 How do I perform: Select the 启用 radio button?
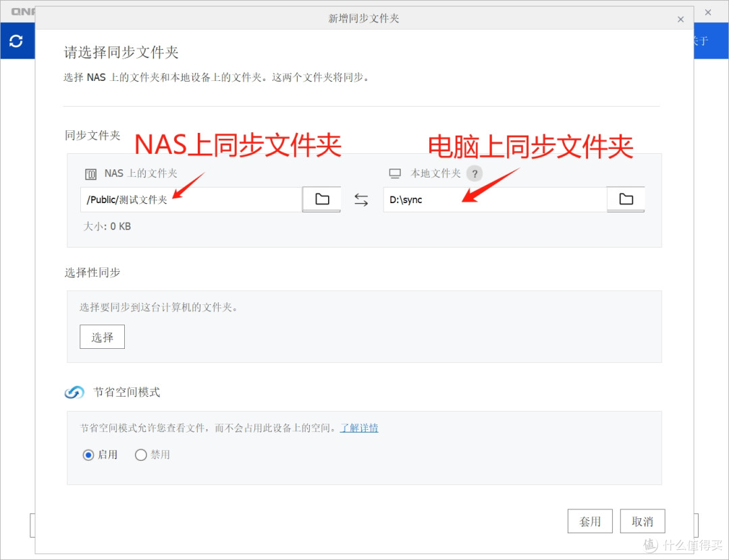[x=88, y=455]
